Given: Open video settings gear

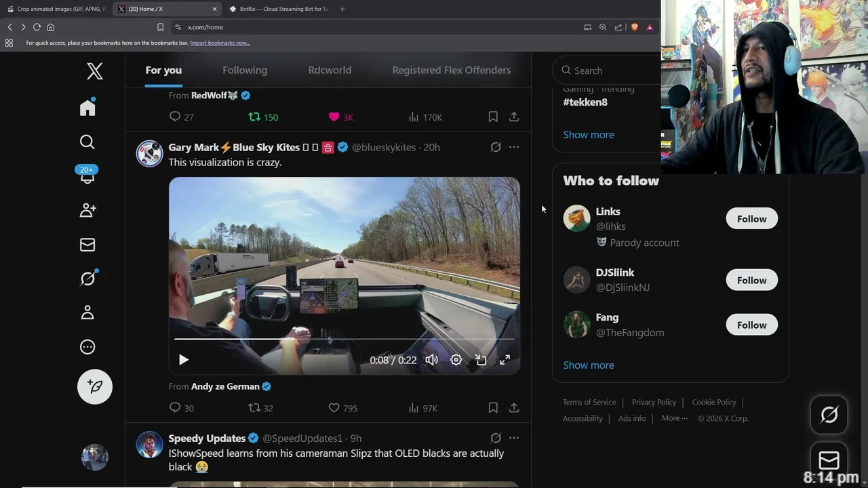Looking at the screenshot, I should tap(456, 360).
